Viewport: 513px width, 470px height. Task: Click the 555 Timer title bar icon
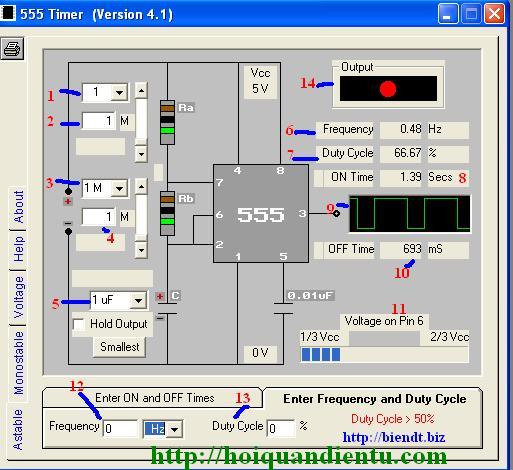(7, 13)
